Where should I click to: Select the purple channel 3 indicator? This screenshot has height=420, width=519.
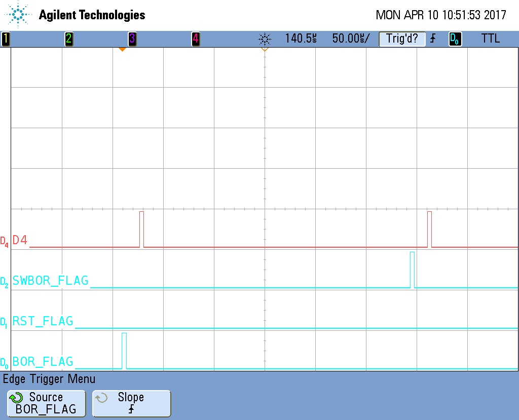[132, 39]
